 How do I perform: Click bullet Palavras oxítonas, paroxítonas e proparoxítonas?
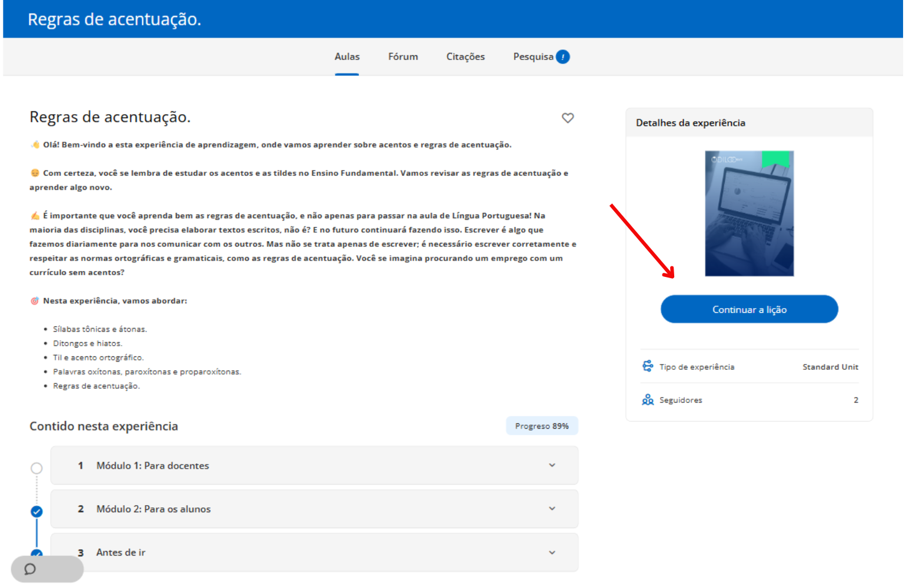point(147,372)
